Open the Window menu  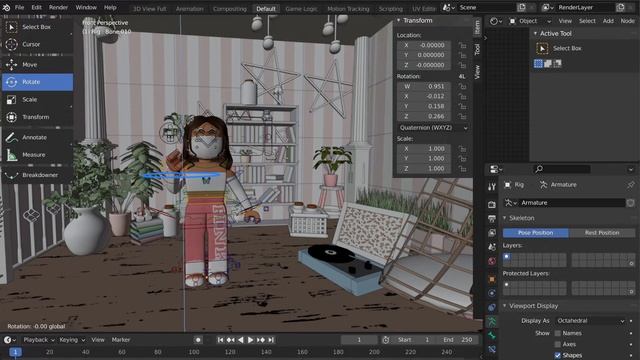86,7
